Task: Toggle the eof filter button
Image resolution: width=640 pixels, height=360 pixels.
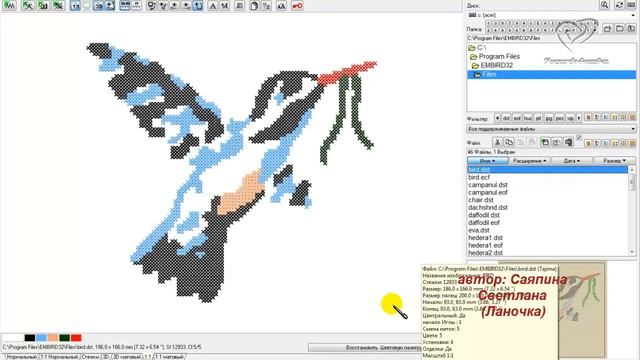Action: [x=517, y=118]
